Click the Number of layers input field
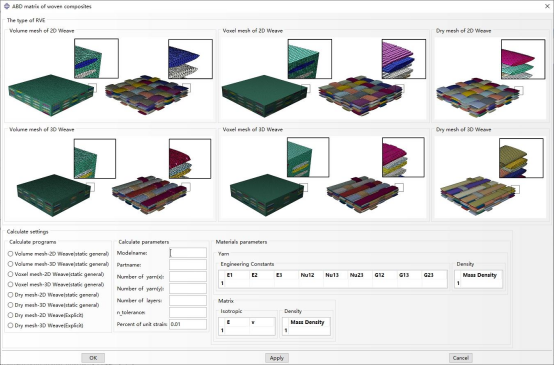 (188, 300)
